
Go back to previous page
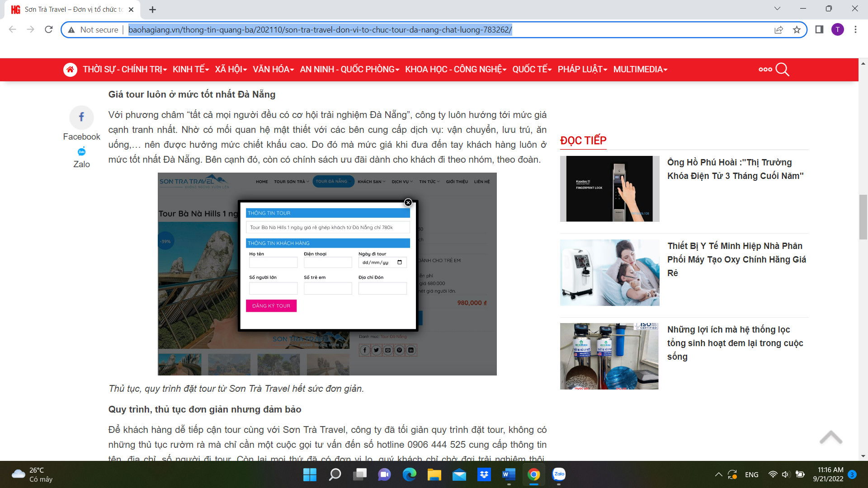tap(12, 30)
